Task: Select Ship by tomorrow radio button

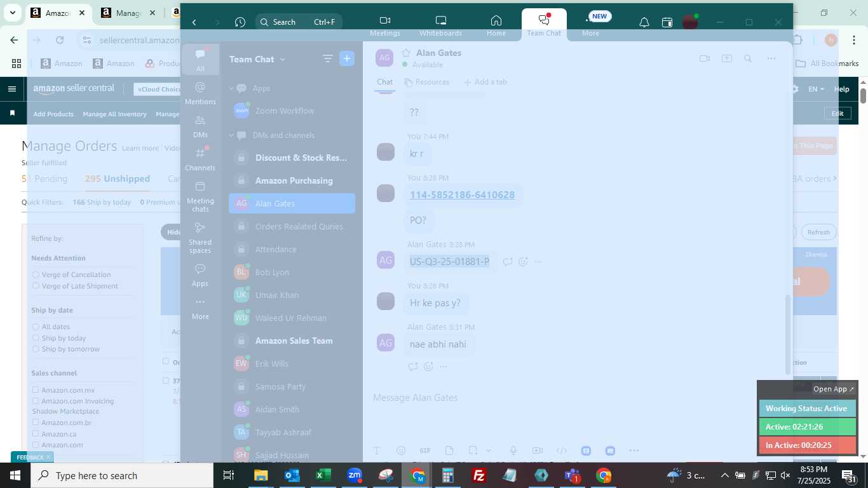Action: tap(36, 349)
